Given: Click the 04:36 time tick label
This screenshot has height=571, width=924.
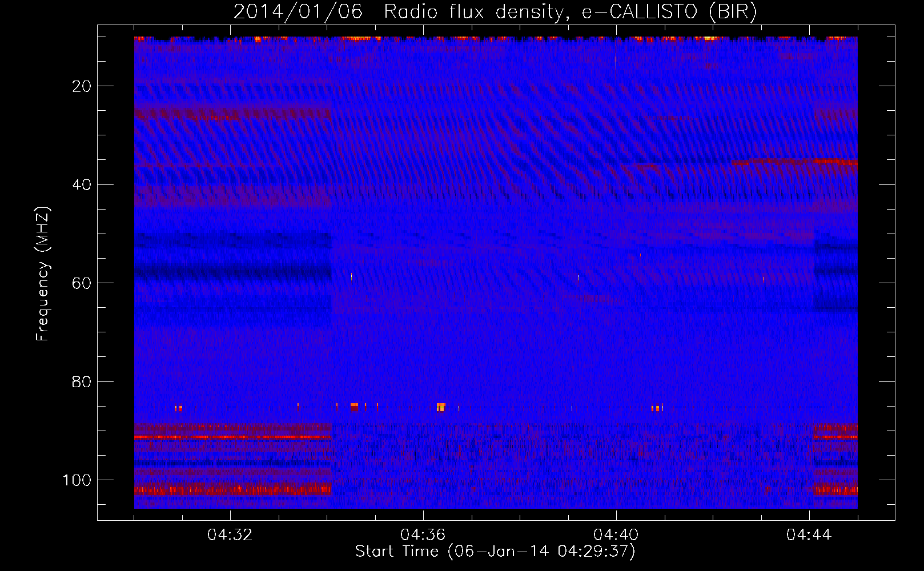Looking at the screenshot, I should [x=423, y=535].
